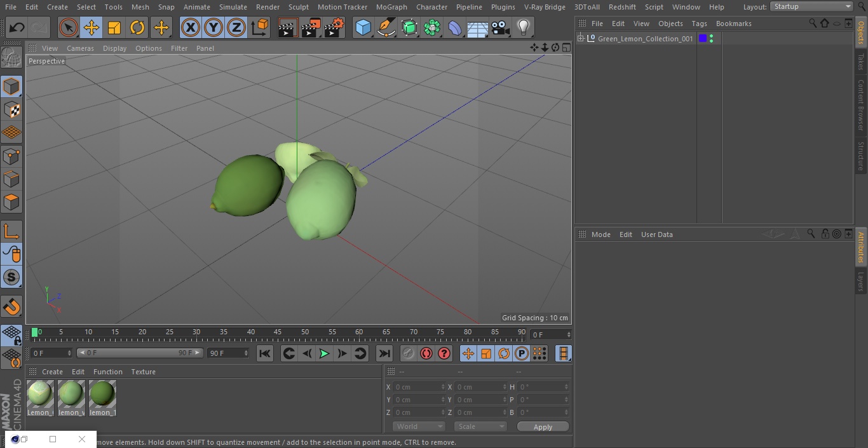The image size is (868, 448).
Task: Record active objects keyframe
Action: 409,353
